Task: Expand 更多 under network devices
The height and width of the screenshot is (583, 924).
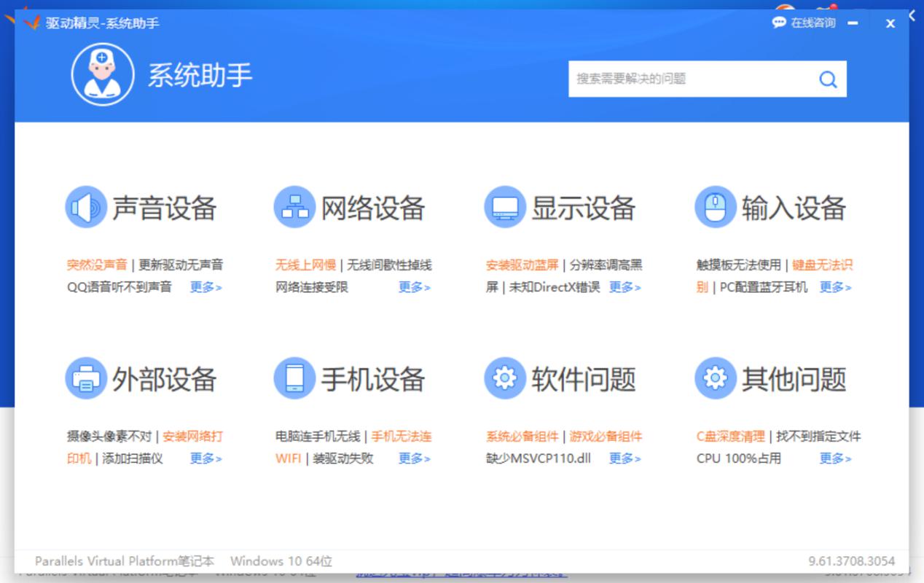Action: coord(414,287)
